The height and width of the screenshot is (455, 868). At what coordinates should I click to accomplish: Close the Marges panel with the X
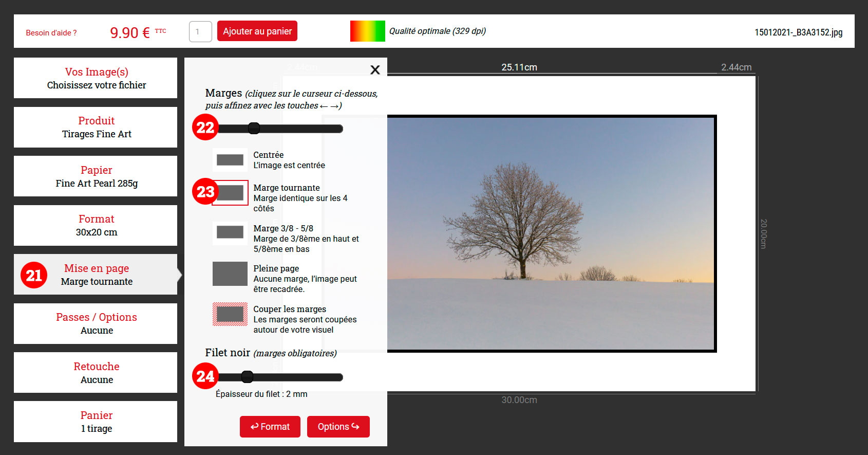click(375, 69)
